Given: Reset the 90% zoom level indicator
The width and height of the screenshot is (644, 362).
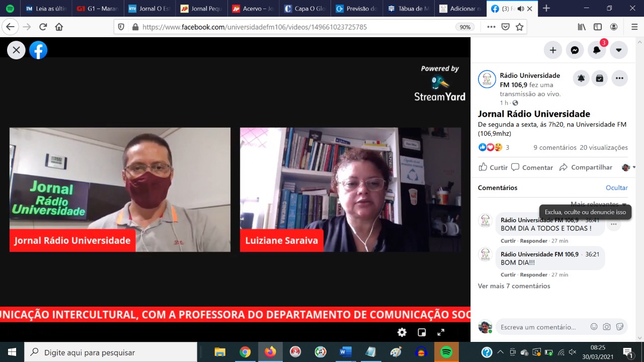Looking at the screenshot, I should click(465, 27).
